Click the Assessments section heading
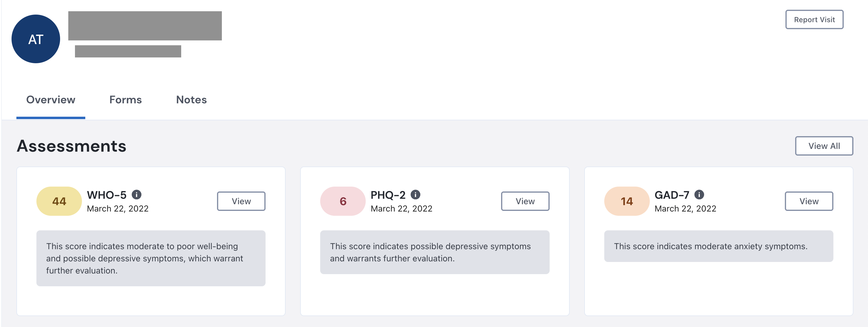This screenshot has height=327, width=868. 71,146
